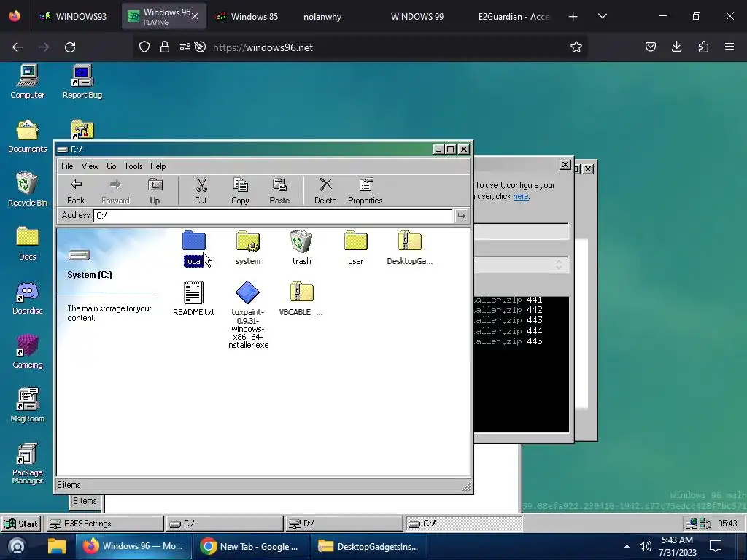Select the system folder in C:/
The height and width of the screenshot is (560, 747).
point(248,248)
